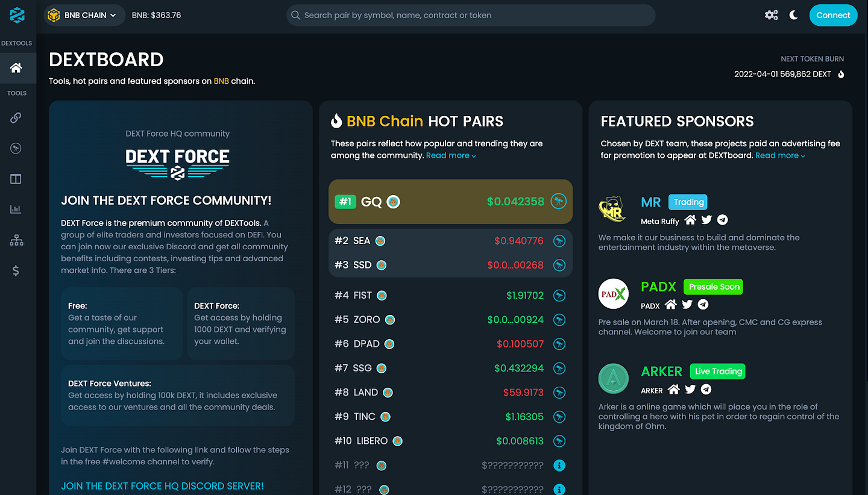The image size is (868, 495).
Task: Open the ARKER logo thumbnail
Action: coord(614,378)
